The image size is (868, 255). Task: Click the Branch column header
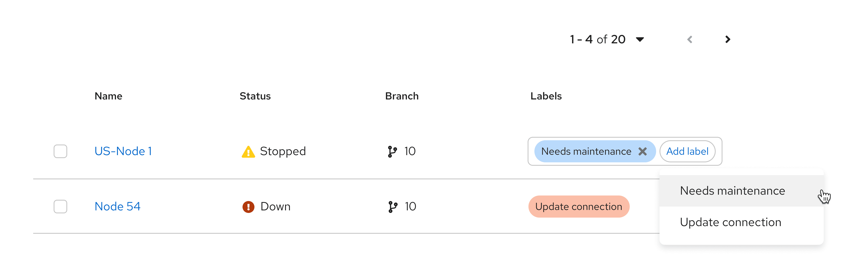pos(402,96)
